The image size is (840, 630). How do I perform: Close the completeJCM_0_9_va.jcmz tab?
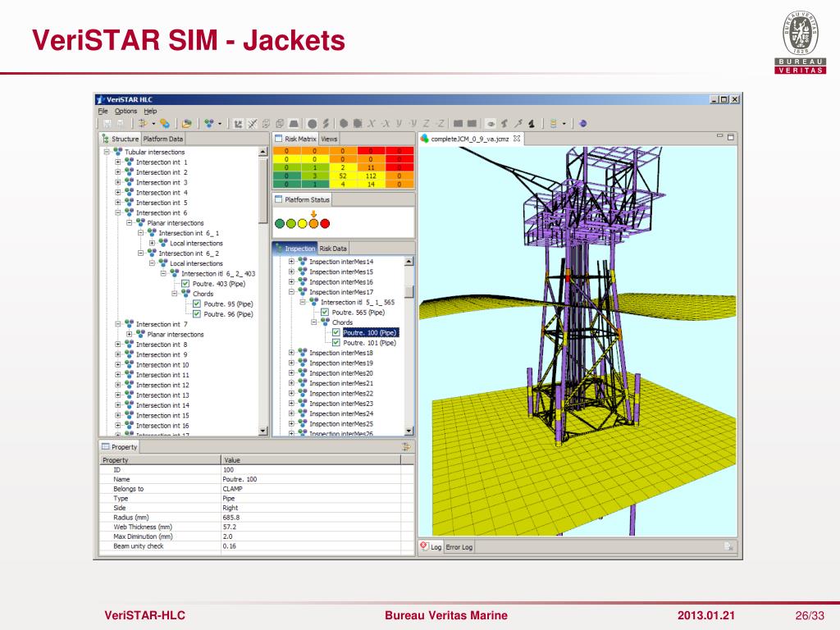[517, 139]
